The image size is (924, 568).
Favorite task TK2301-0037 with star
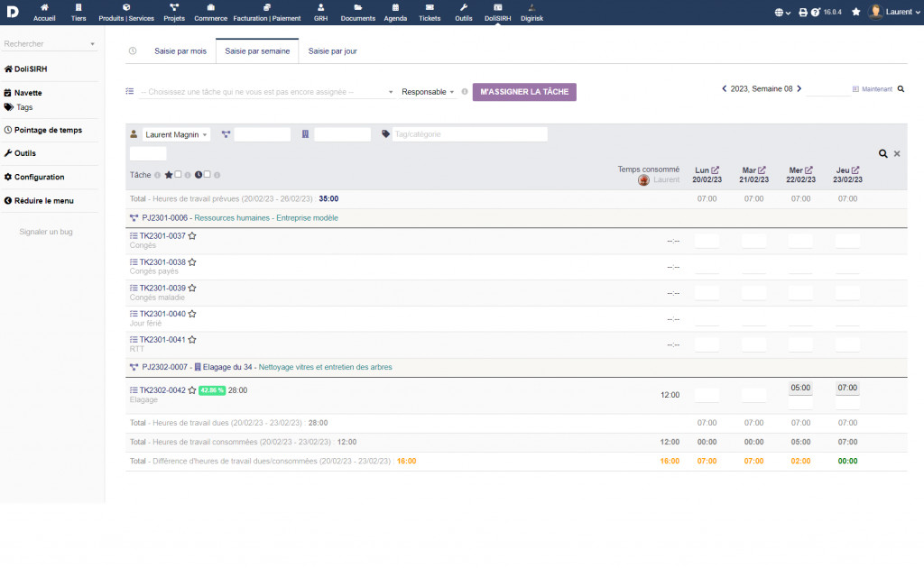point(192,236)
